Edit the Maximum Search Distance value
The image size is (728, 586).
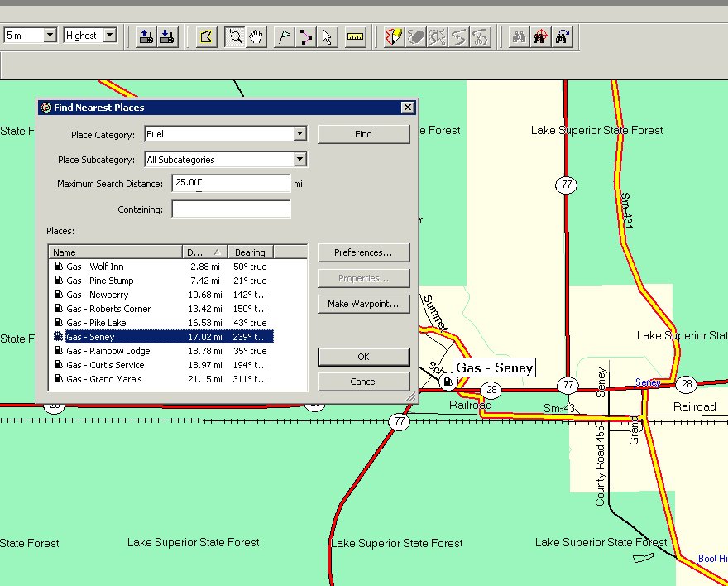point(231,183)
